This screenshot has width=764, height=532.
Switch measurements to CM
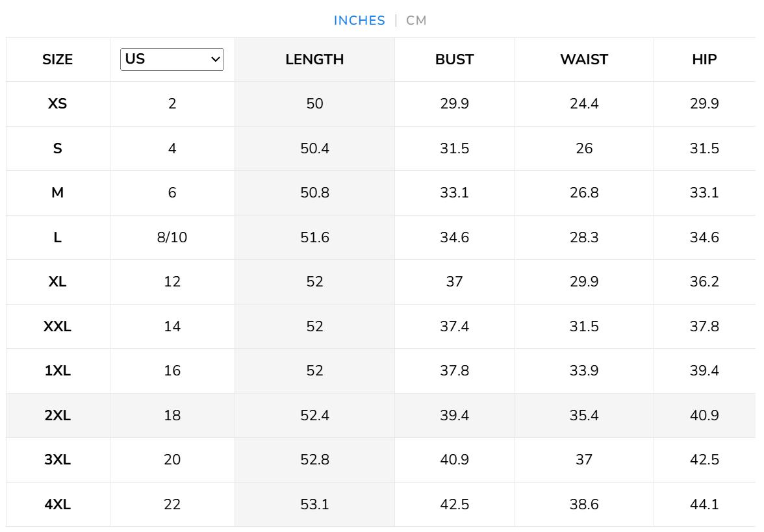416,20
